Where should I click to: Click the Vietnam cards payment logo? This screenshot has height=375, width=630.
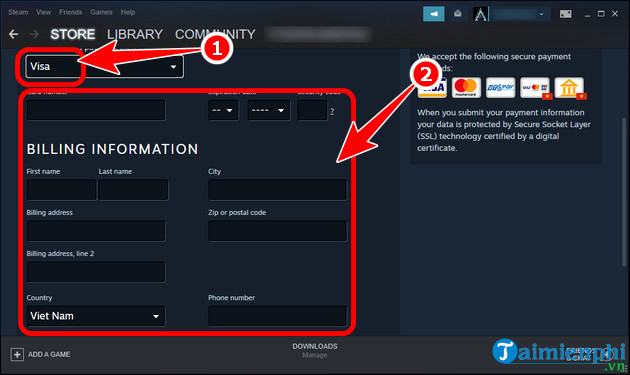(535, 87)
